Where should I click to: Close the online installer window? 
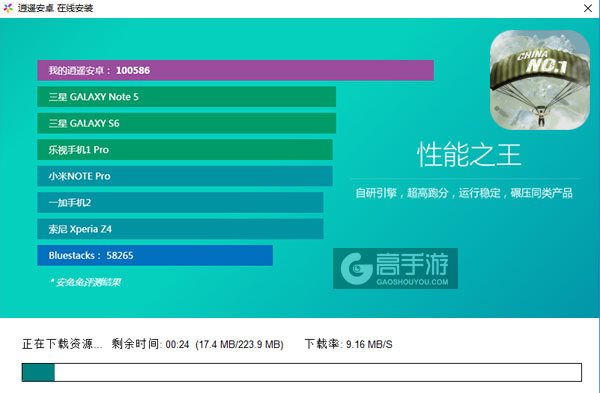588,8
